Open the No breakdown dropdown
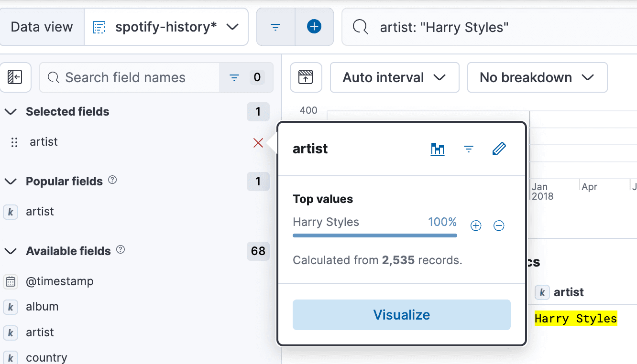Screen dimensions: 637x364 coord(537,77)
